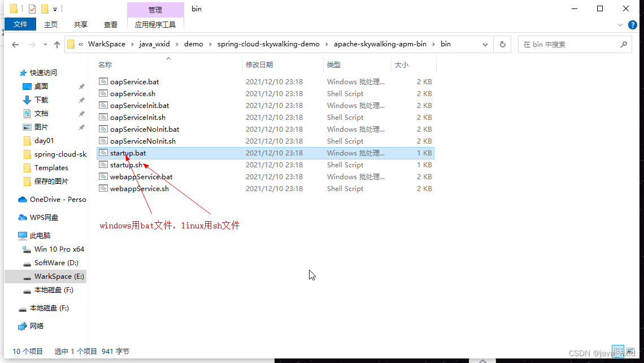Click the WPS网盘 cloud icon
This screenshot has width=644, height=363.
(x=23, y=218)
